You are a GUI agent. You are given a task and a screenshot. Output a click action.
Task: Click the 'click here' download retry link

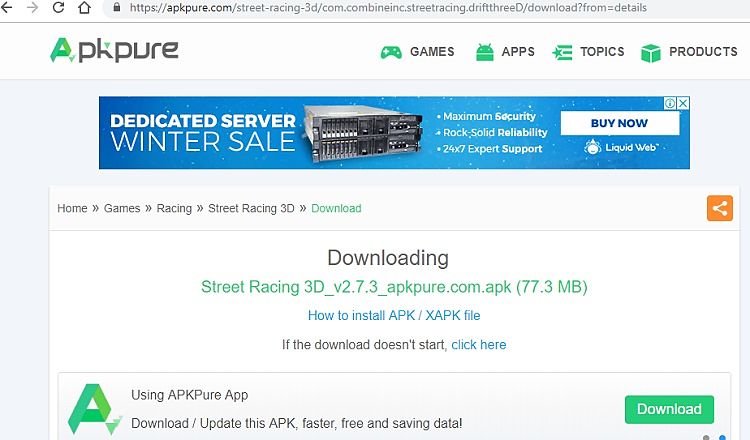(479, 345)
